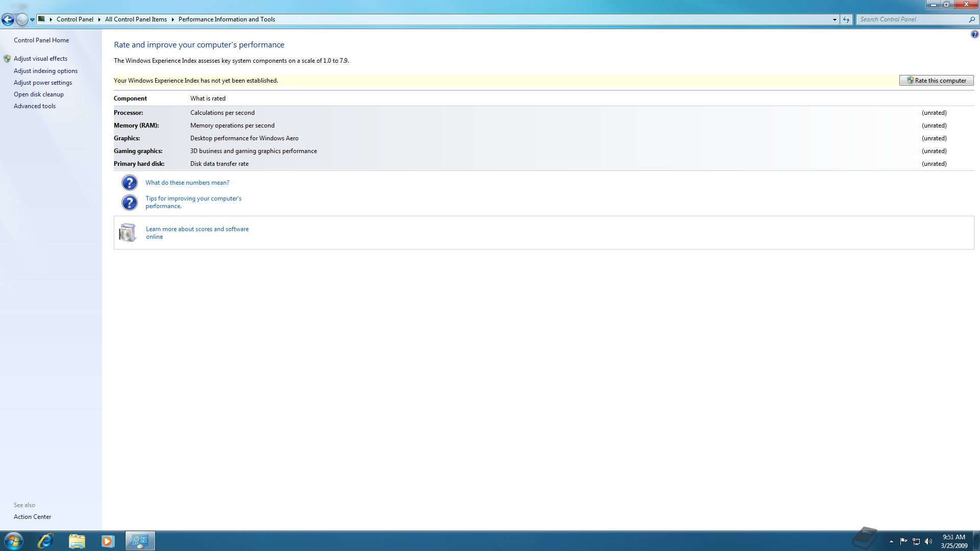
Task: Click Rate this computer button
Action: point(936,81)
